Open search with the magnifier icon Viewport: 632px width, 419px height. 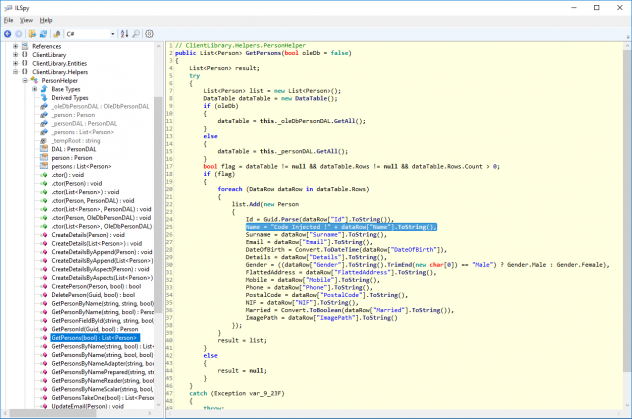click(x=136, y=34)
